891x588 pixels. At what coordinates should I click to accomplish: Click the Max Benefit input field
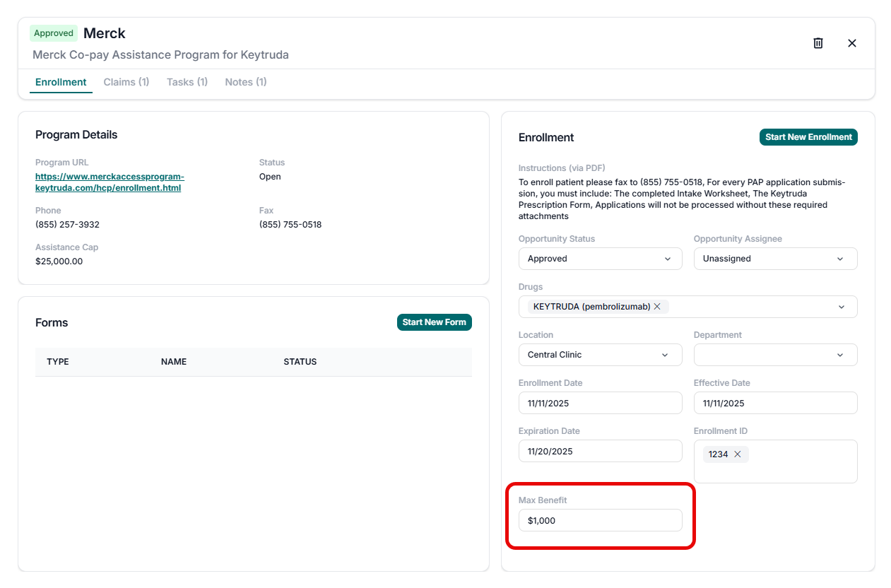pyautogui.click(x=600, y=520)
